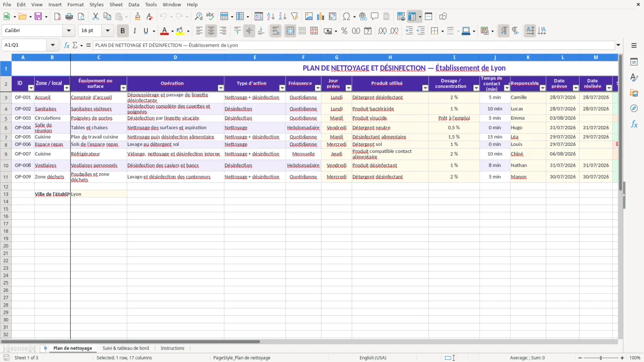The height and width of the screenshot is (362, 644).
Task: Insert an image
Action: (x=309, y=17)
